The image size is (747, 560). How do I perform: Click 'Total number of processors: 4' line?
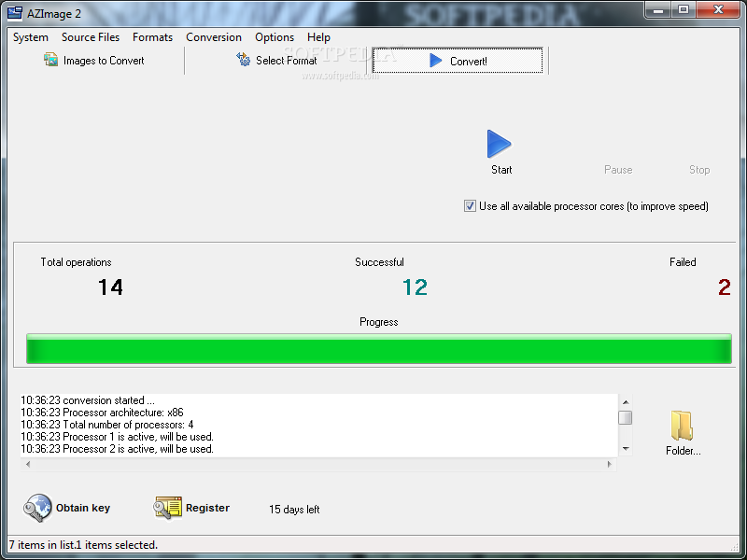coord(107,425)
